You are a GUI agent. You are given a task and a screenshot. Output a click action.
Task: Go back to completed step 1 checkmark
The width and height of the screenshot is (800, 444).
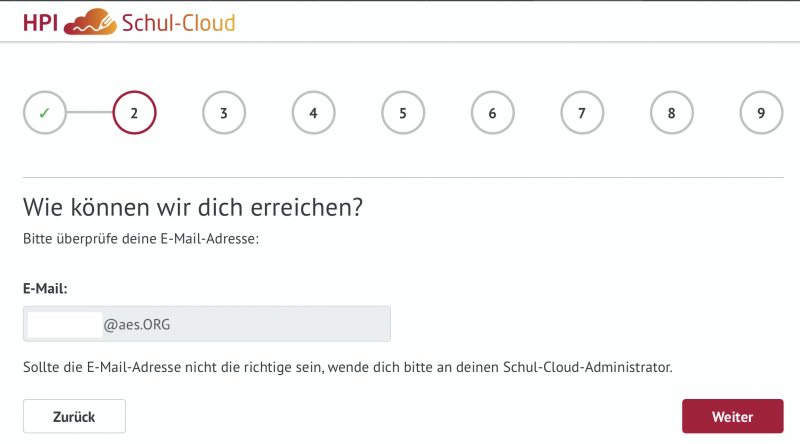pyautogui.click(x=44, y=113)
